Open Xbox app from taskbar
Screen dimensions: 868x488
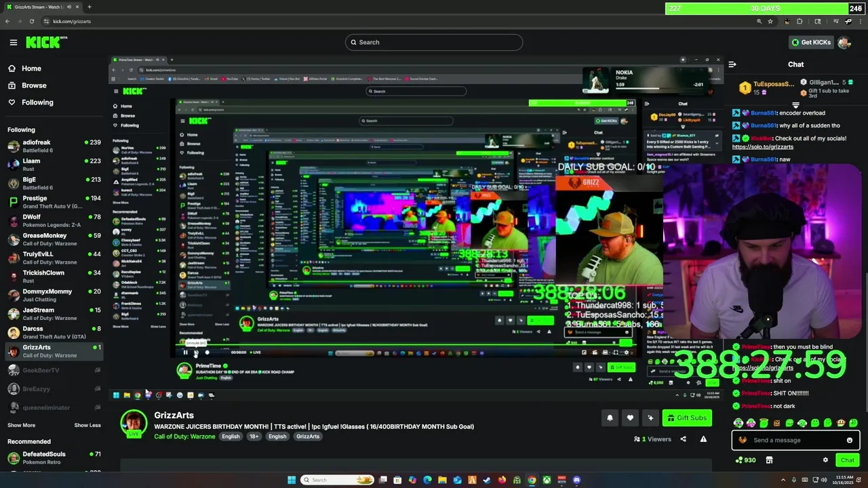coord(547,480)
